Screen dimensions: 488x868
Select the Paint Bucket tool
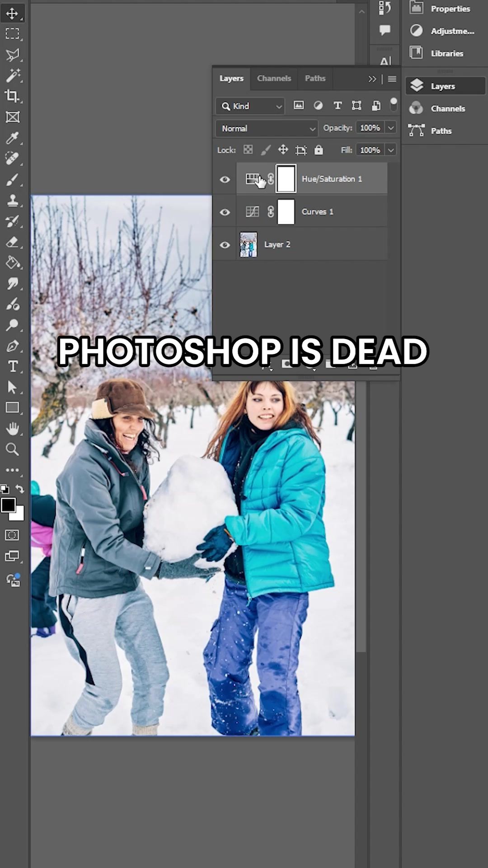click(x=12, y=263)
